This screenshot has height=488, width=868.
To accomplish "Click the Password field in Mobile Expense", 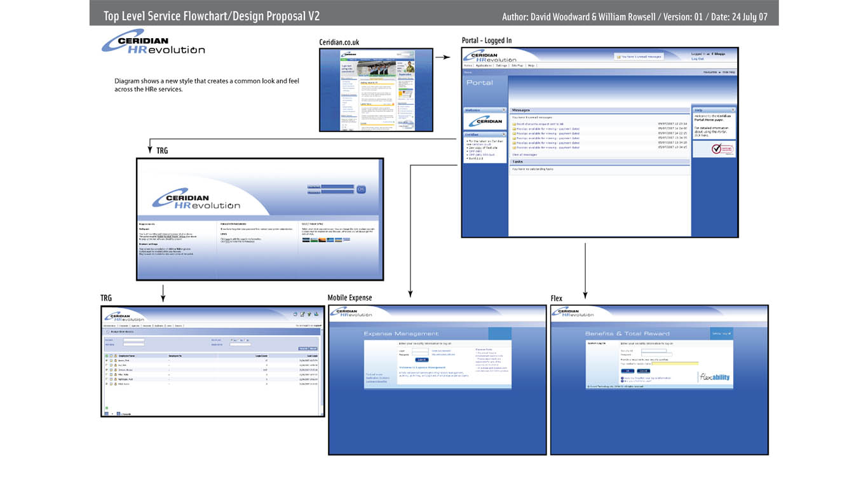I will coord(420,355).
